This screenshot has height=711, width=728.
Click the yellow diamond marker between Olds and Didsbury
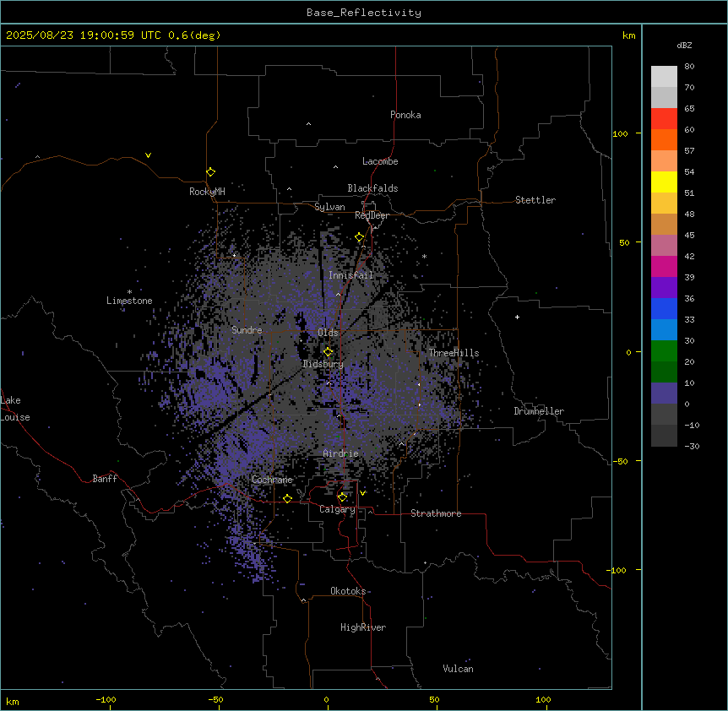[x=329, y=352]
